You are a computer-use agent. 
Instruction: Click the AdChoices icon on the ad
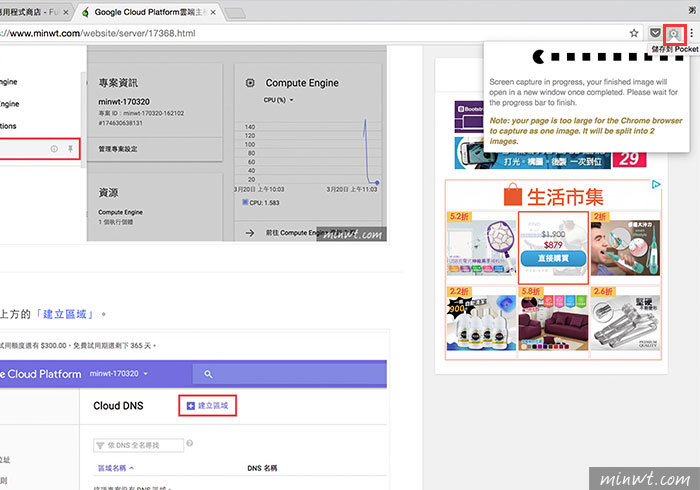pyautogui.click(x=655, y=184)
